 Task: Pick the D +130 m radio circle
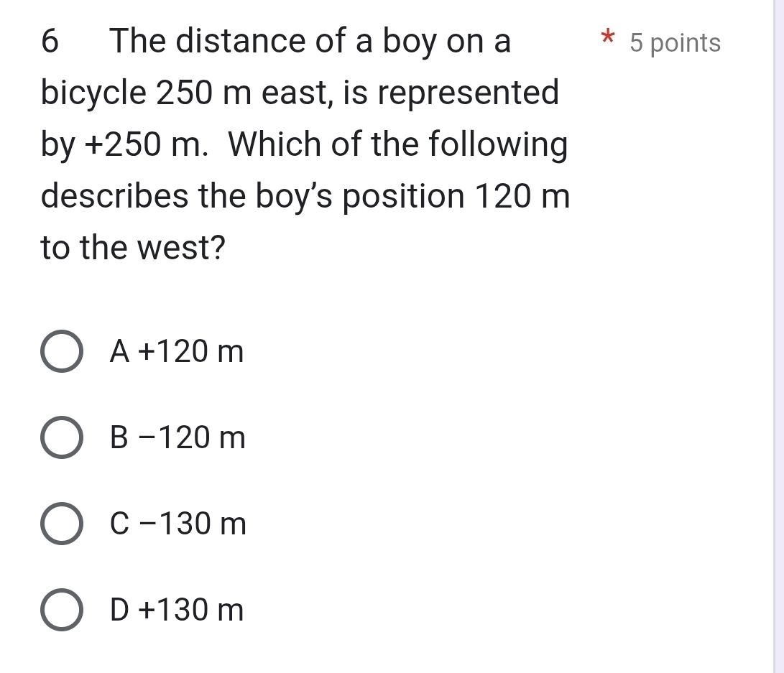tap(60, 611)
